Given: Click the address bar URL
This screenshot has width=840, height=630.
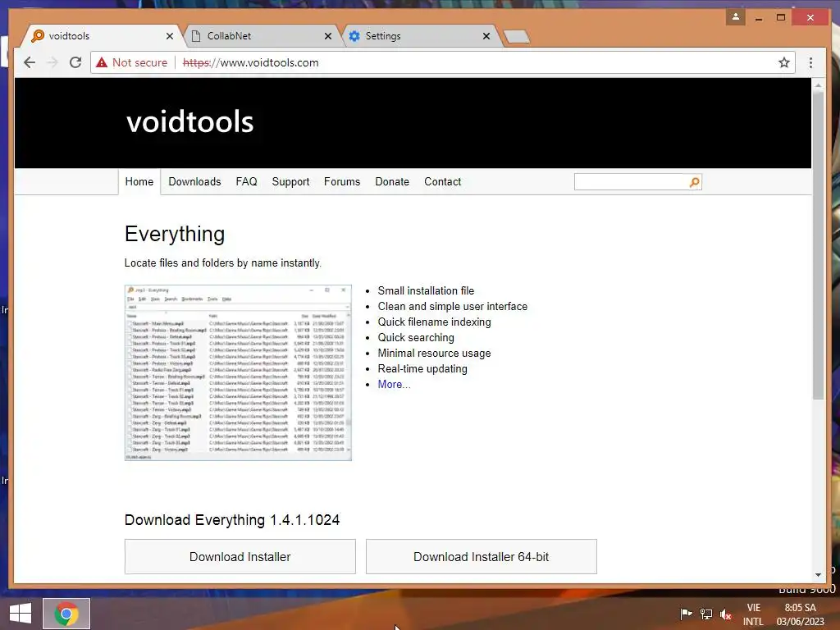Looking at the screenshot, I should (x=251, y=62).
